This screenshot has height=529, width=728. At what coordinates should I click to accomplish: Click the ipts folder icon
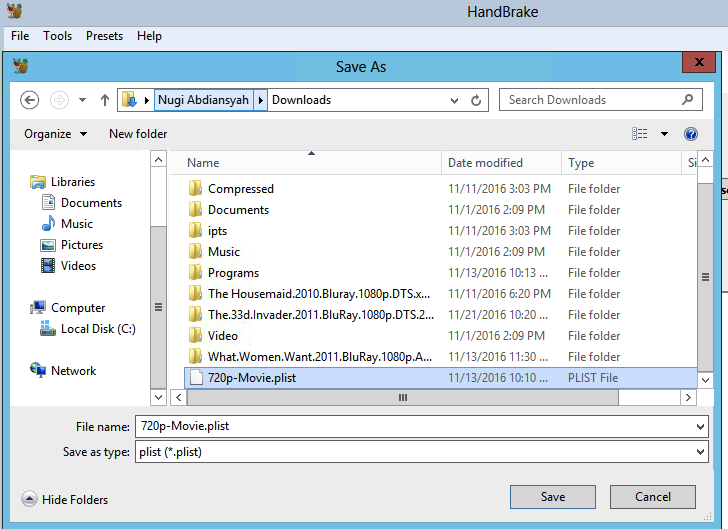pos(195,230)
